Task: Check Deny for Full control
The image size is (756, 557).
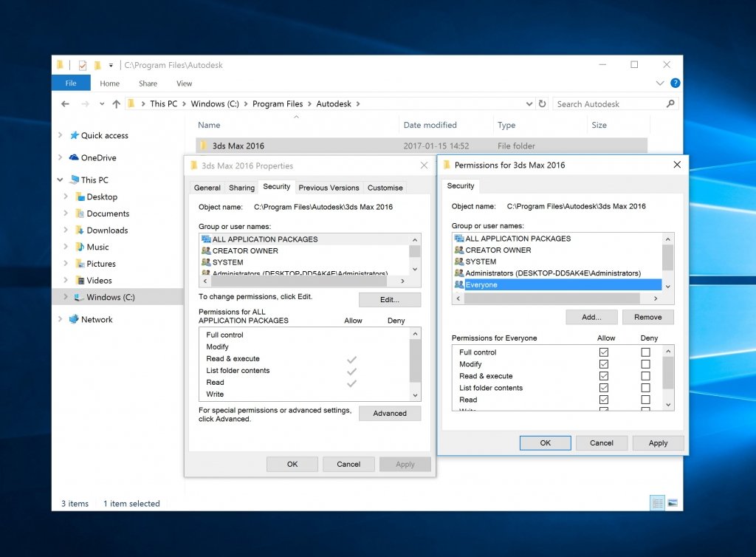Action: click(645, 352)
